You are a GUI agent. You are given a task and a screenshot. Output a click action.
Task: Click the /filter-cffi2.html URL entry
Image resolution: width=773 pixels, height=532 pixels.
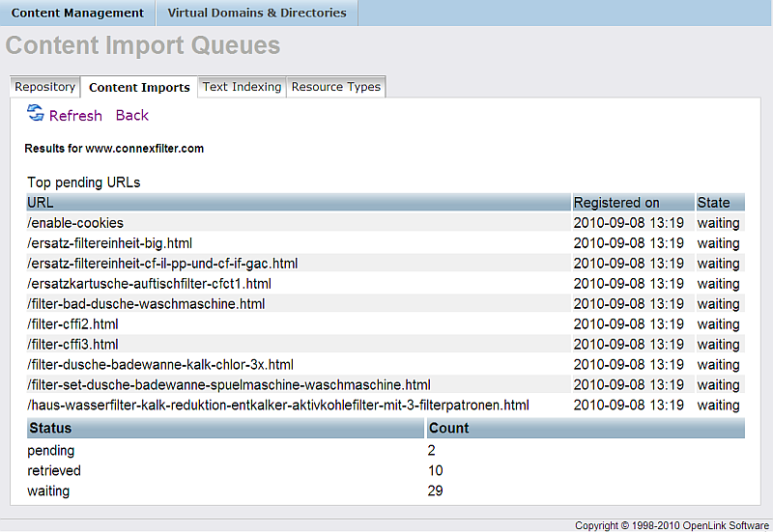click(x=73, y=324)
